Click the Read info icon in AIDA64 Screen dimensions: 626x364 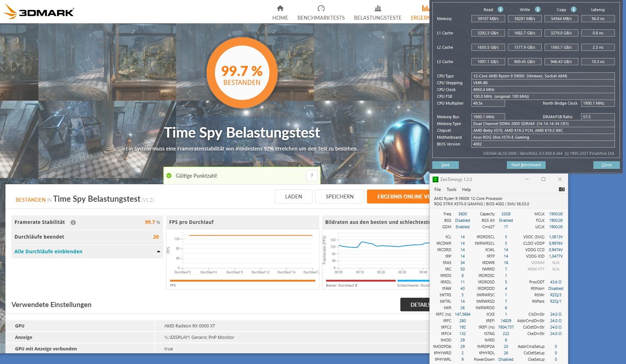tap(500, 10)
